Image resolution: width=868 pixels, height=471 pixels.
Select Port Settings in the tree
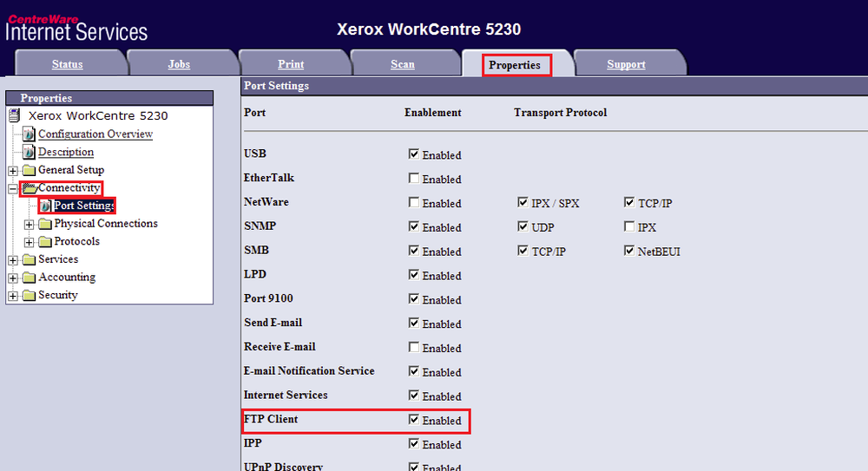83,206
